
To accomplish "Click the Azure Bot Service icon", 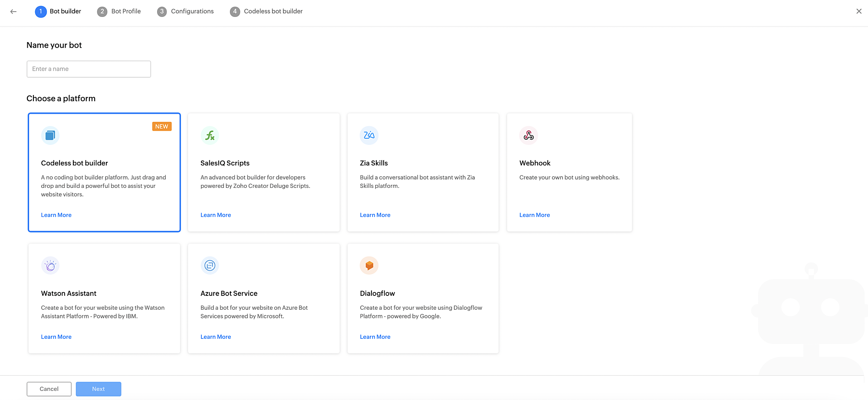I will tap(210, 266).
